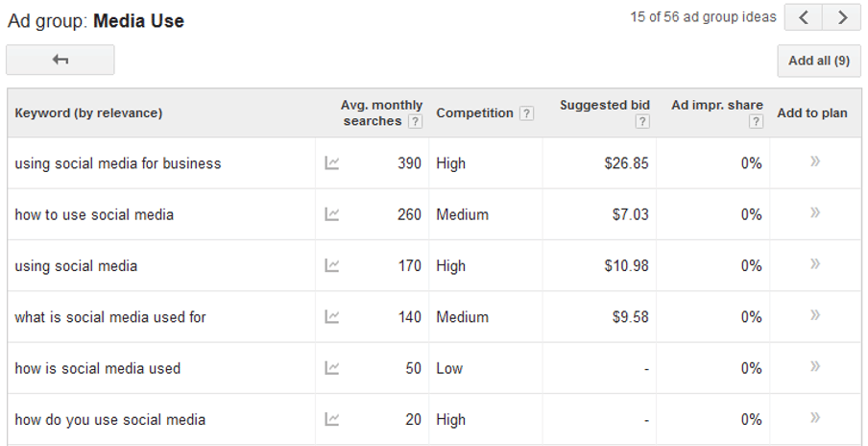Open help for Avg. monthly searches
This screenshot has height=446, width=868.
click(415, 122)
